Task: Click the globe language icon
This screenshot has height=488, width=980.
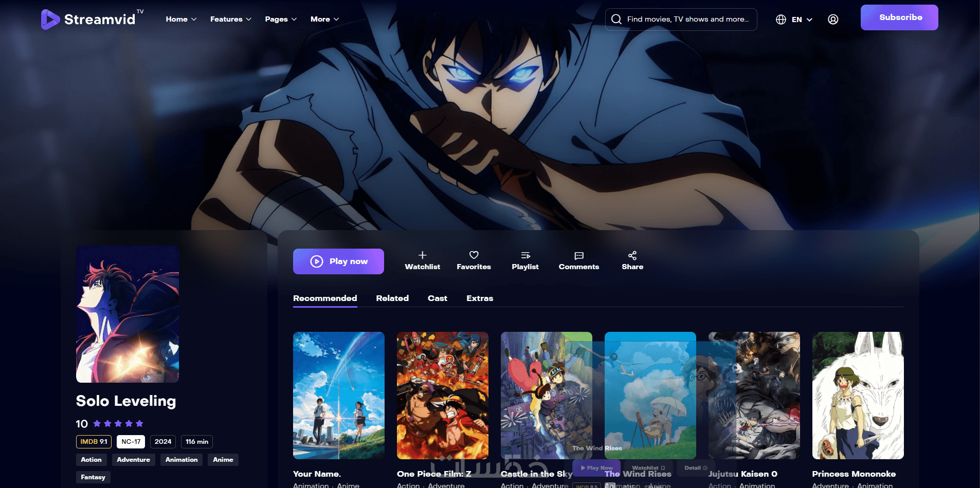Action: pos(781,20)
